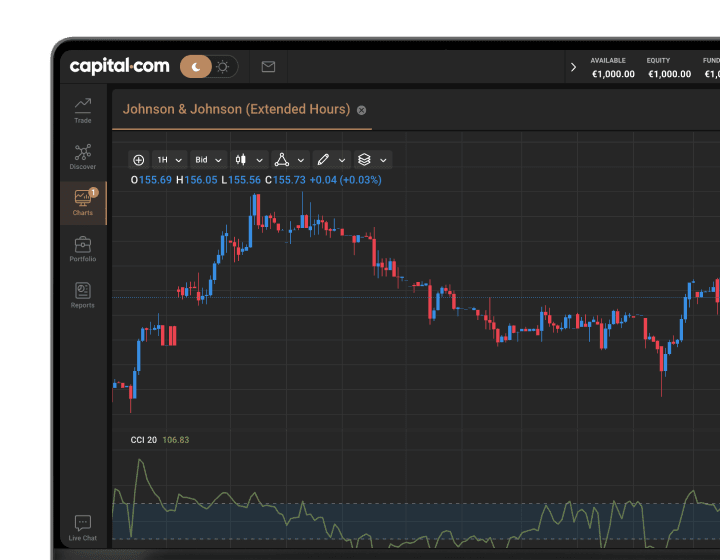The height and width of the screenshot is (560, 720).
Task: Open the Discover section
Action: 82,156
